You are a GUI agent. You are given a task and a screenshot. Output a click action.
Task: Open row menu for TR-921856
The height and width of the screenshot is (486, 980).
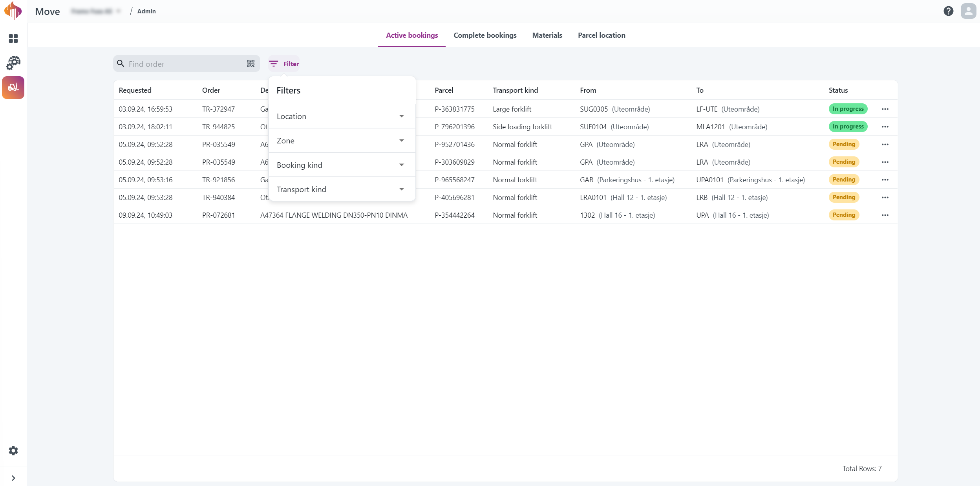point(885,180)
